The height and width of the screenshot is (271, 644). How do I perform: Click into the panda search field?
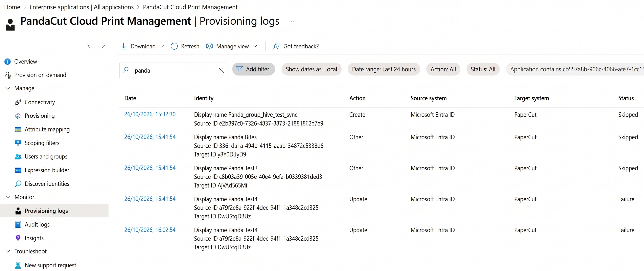coord(174,70)
